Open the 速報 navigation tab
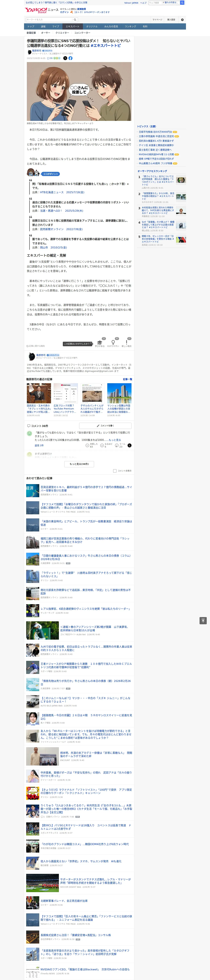The width and height of the screenshot is (210, 980). (43, 27)
